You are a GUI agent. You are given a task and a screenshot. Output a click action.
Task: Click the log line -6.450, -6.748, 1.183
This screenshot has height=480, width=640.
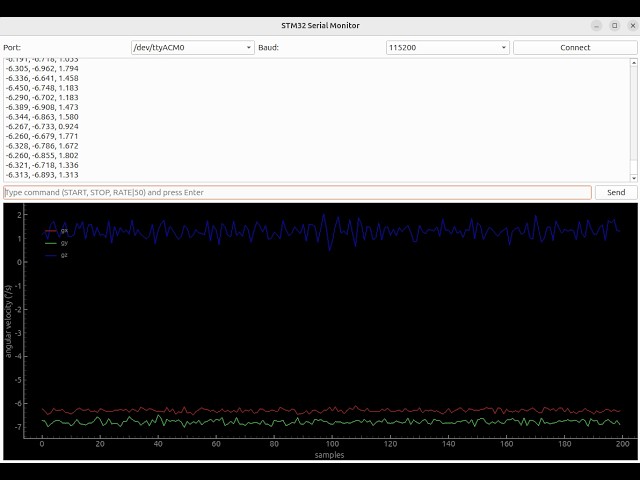point(42,88)
